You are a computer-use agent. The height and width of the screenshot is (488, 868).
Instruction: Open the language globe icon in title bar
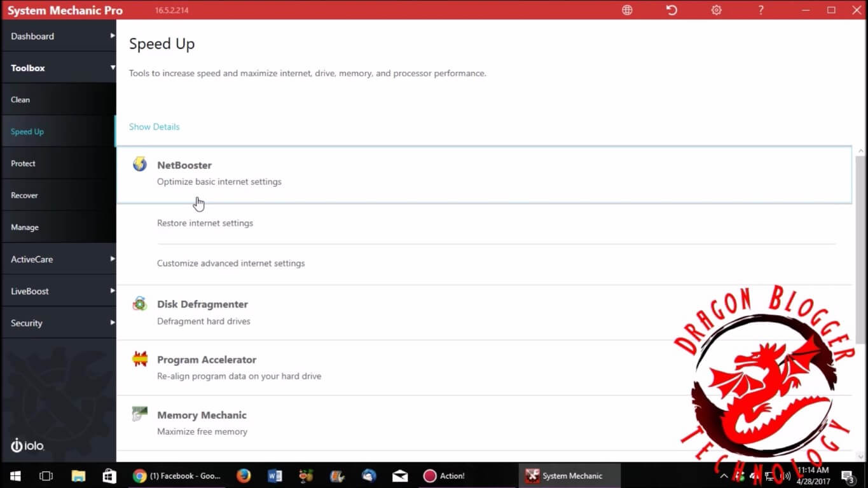point(627,10)
